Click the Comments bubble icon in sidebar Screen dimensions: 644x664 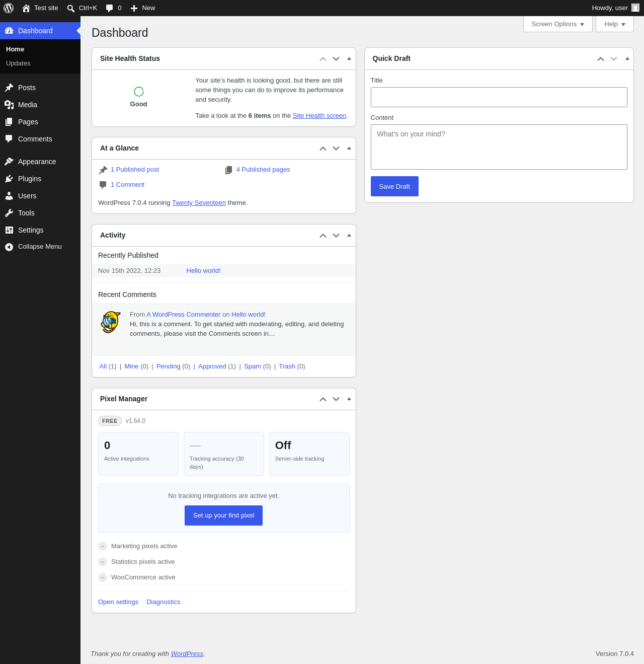9,139
